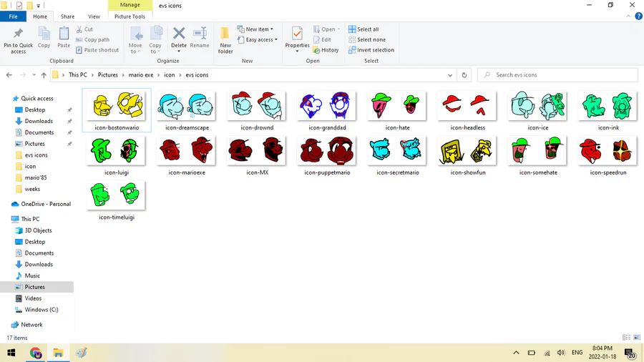Click the Cut scissors command
644x362 pixels.
84,29
